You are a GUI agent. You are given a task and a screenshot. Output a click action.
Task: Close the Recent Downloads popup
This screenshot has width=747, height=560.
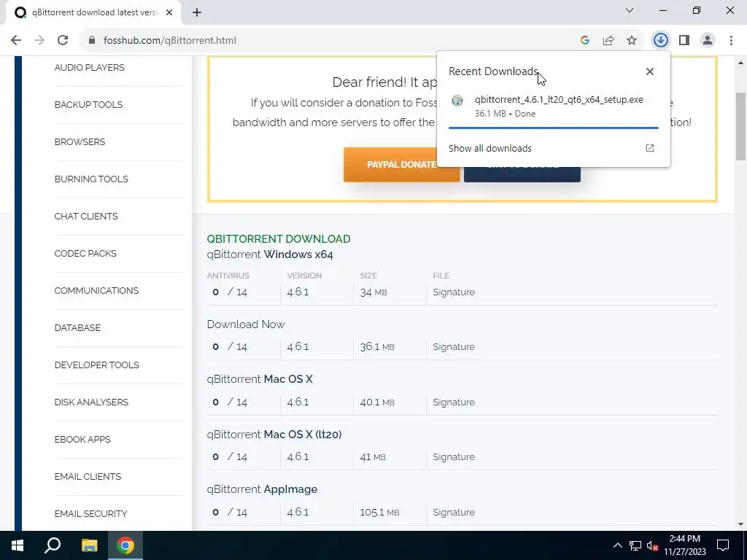[650, 71]
